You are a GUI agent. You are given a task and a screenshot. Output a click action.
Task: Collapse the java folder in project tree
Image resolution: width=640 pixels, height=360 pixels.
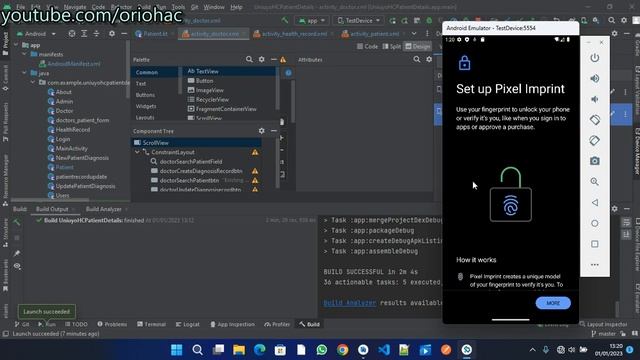24,73
